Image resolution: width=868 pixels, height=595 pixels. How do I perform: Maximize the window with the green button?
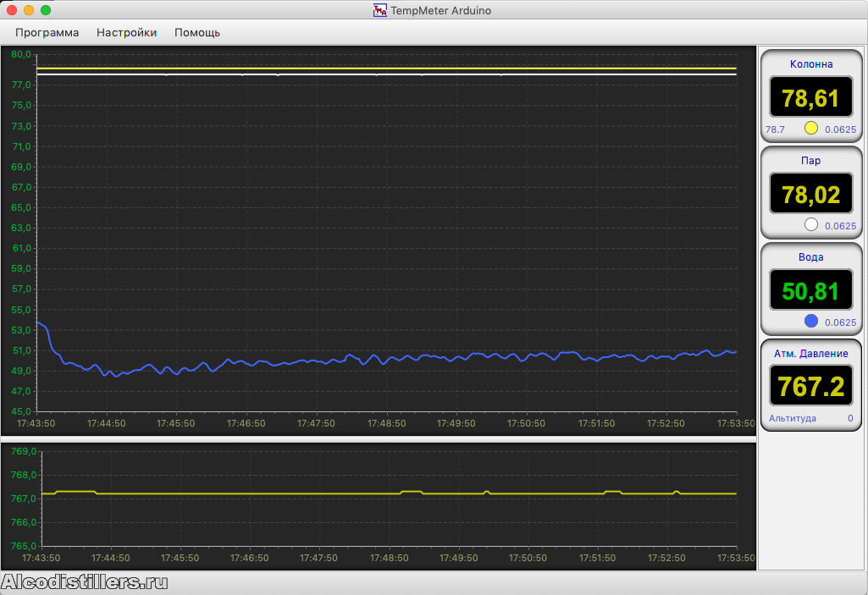(x=46, y=10)
